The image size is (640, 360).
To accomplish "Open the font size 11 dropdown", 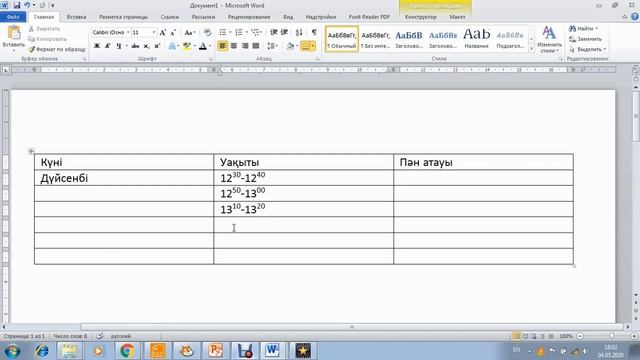I will coord(154,32).
